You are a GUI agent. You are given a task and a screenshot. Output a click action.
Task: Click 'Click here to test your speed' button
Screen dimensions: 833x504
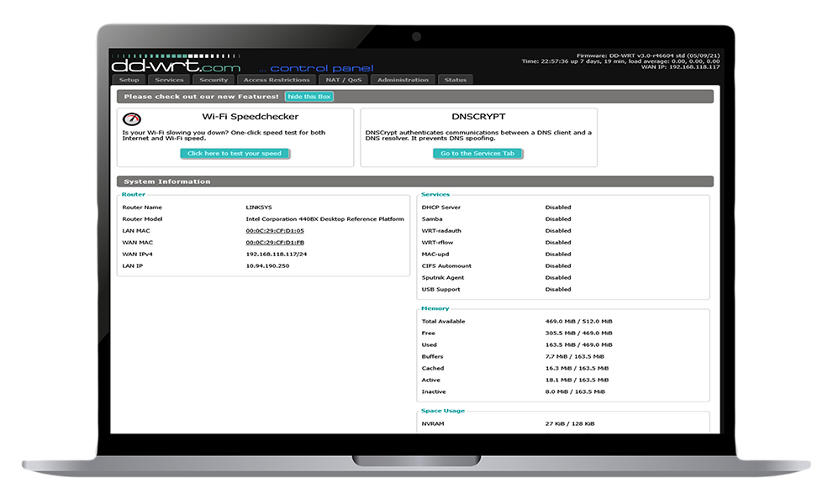pos(235,154)
